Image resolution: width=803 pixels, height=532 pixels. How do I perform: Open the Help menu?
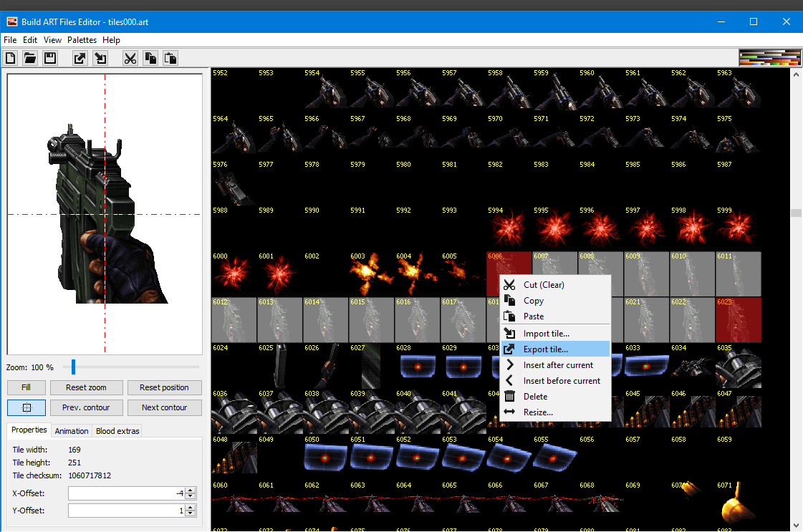point(111,40)
